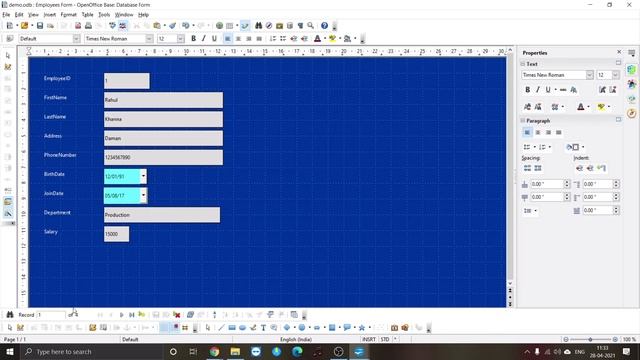Click the Export as PDF icon
This screenshot has width=640, height=360.
(78, 26)
